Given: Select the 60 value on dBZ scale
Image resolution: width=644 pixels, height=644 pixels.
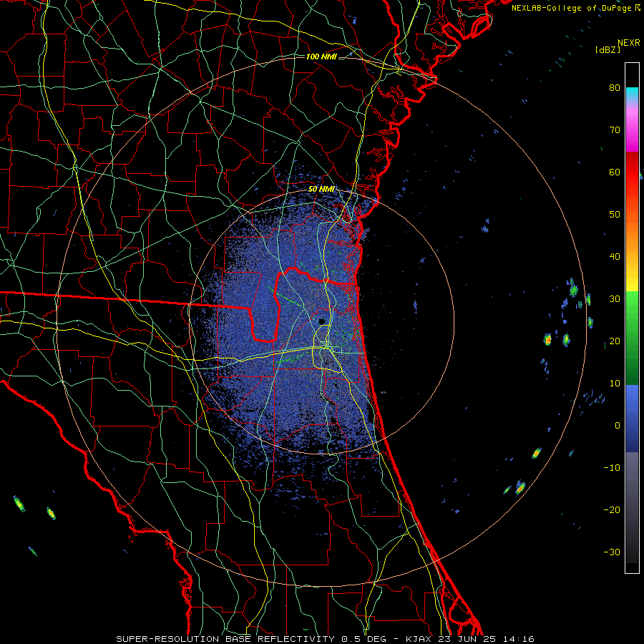Looking at the screenshot, I should [x=615, y=172].
